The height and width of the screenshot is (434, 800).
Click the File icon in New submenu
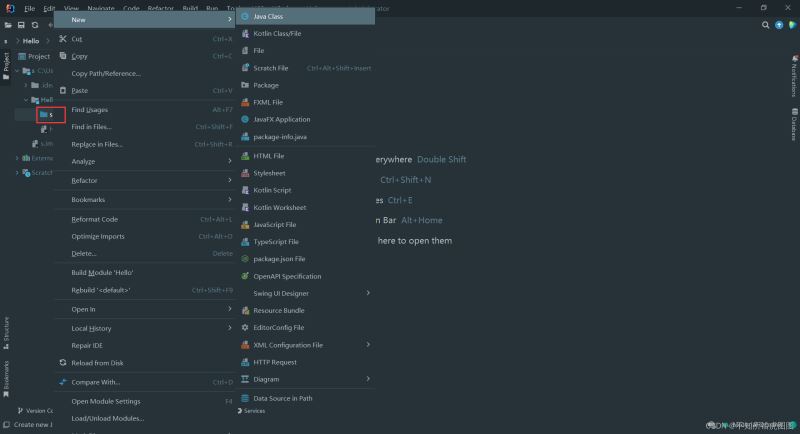pos(245,50)
